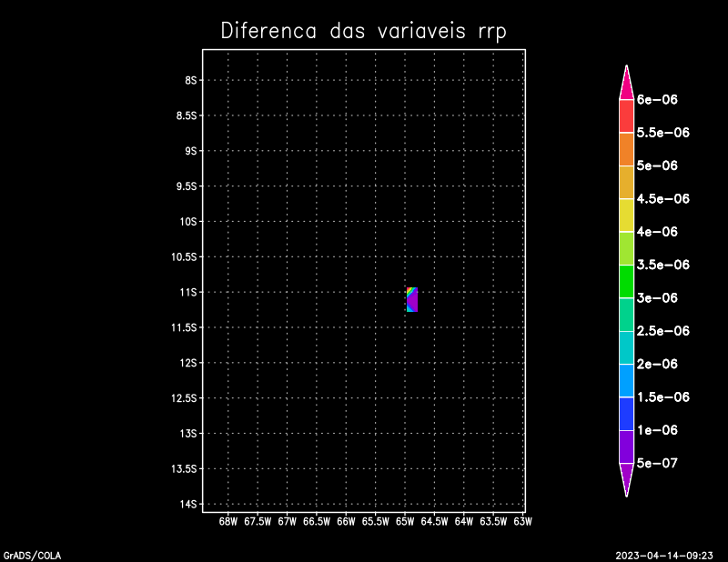Click the plot title 'Diferenca das variaveis rrp'
728x562 pixels.
tap(363, 31)
